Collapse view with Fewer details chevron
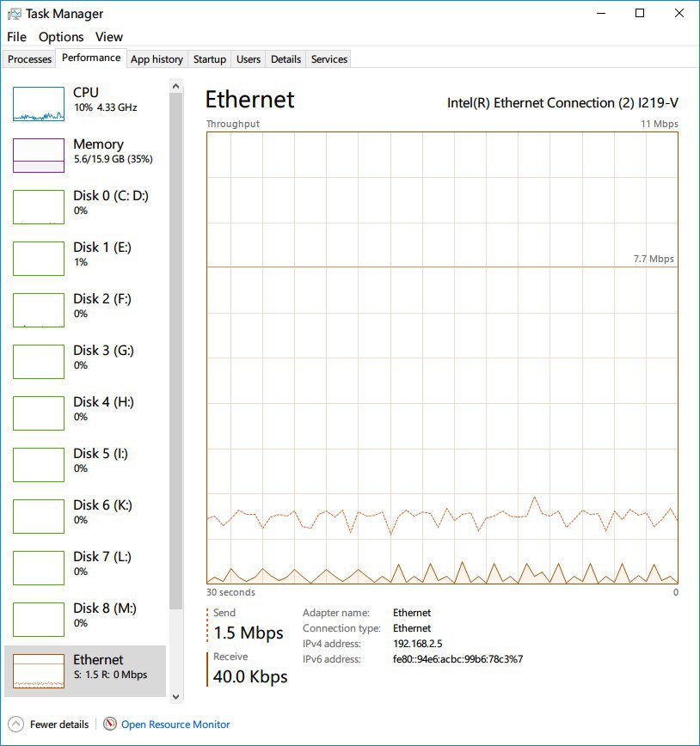The width and height of the screenshot is (700, 746). tap(15, 725)
